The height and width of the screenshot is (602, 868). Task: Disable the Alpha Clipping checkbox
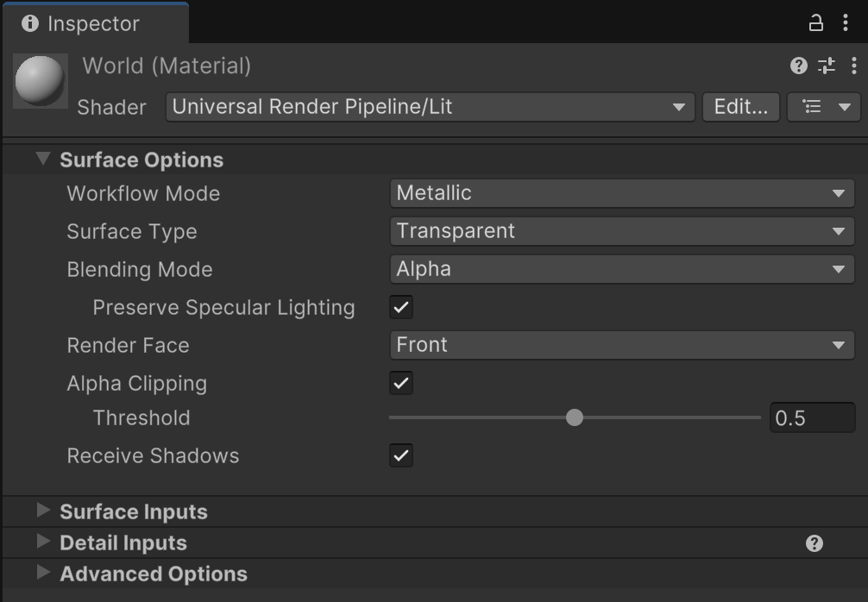tap(401, 383)
